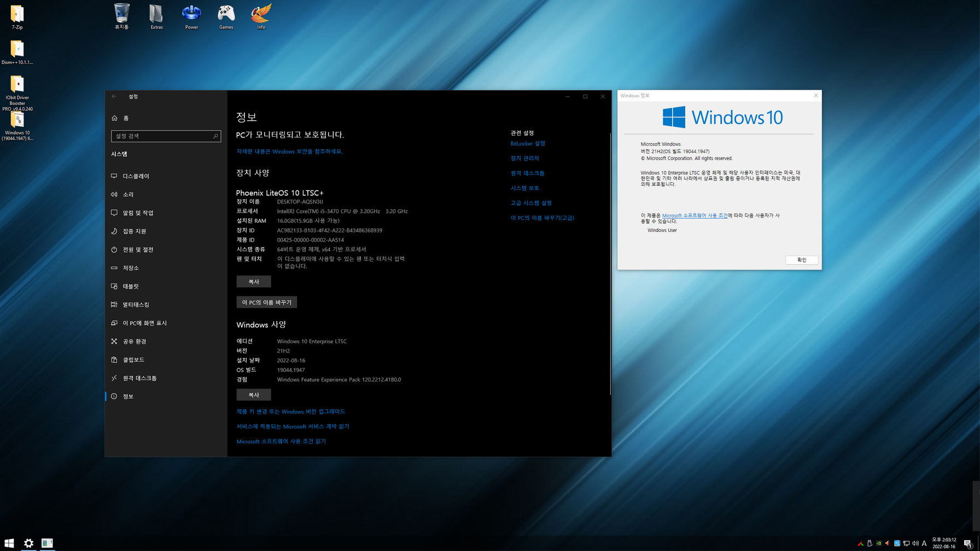Open the Recycle Bin (휴지통) desktop icon

(121, 16)
